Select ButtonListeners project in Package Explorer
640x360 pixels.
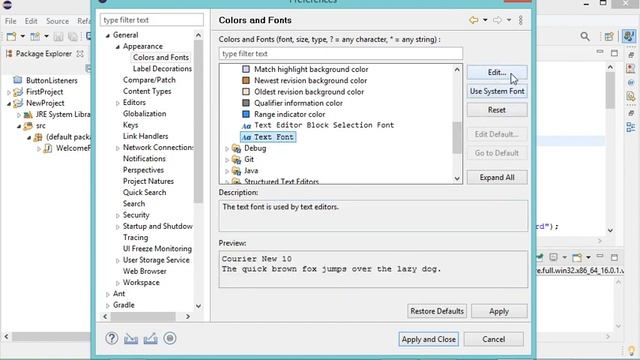(x=51, y=80)
